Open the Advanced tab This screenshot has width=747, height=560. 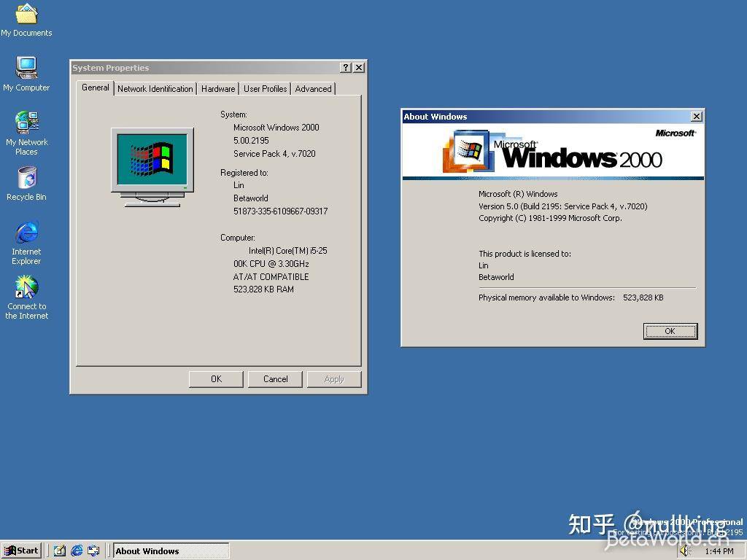pyautogui.click(x=314, y=88)
